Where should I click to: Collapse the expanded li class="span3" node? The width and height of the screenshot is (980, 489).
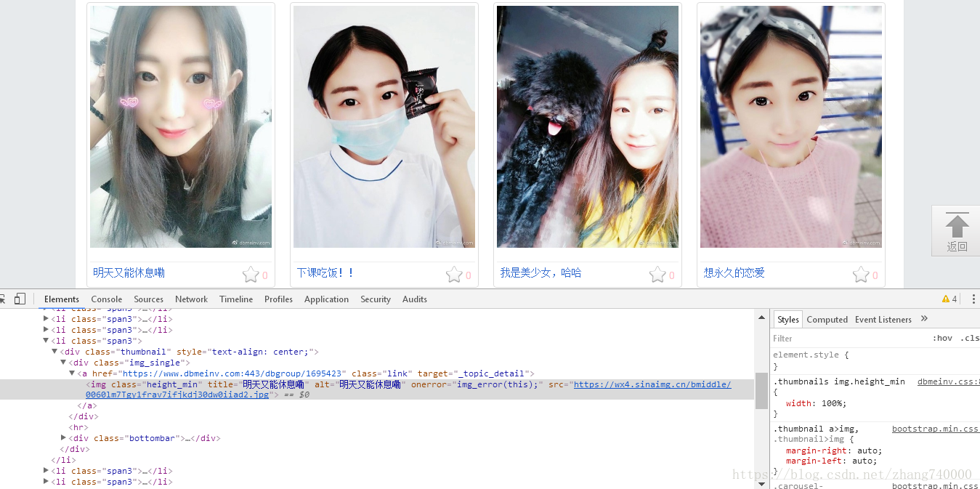tap(46, 340)
